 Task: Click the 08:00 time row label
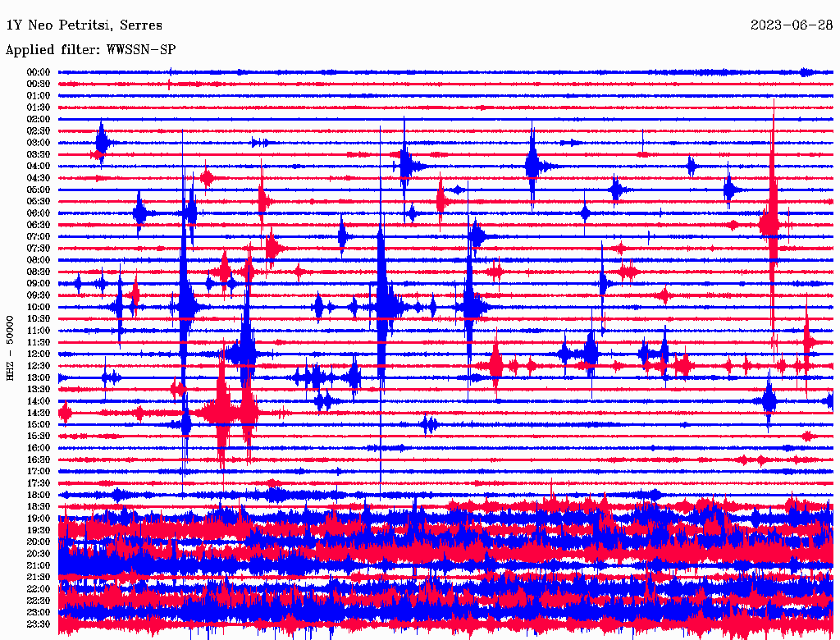click(x=39, y=260)
